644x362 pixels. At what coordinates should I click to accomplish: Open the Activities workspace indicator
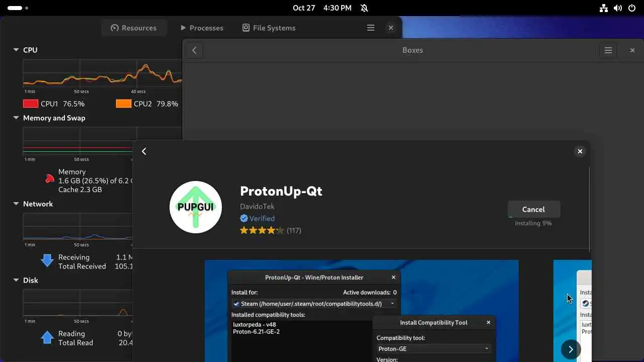pyautogui.click(x=18, y=8)
